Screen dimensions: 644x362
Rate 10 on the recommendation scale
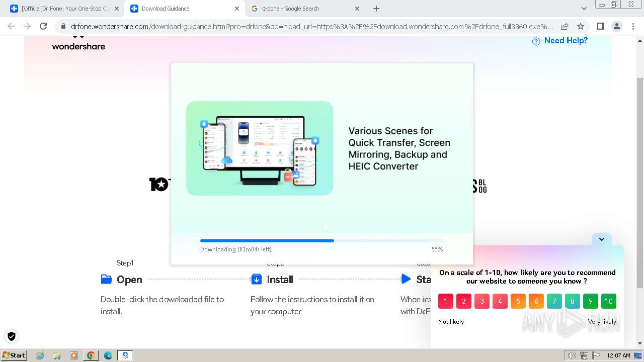(609, 301)
